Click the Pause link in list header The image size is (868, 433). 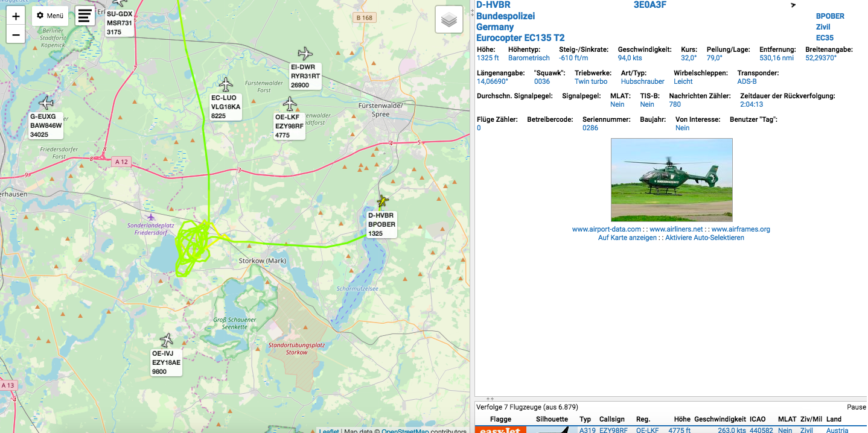click(x=856, y=407)
